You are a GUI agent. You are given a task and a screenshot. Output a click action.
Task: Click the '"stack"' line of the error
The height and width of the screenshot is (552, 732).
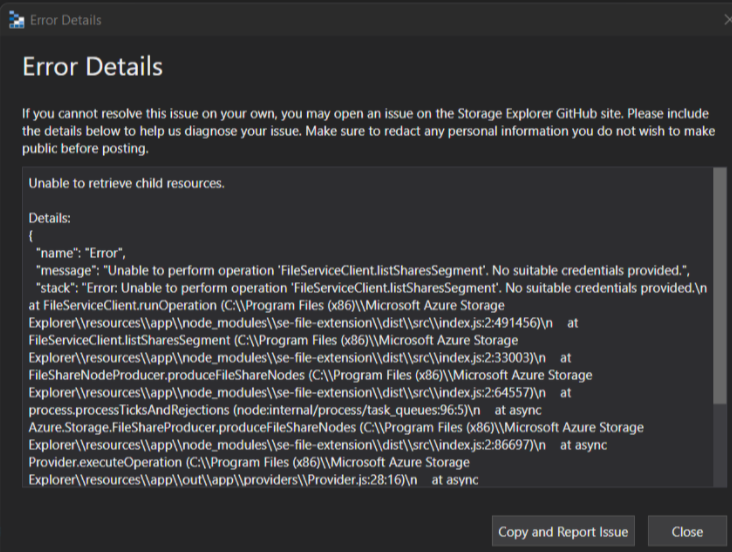(x=372, y=288)
